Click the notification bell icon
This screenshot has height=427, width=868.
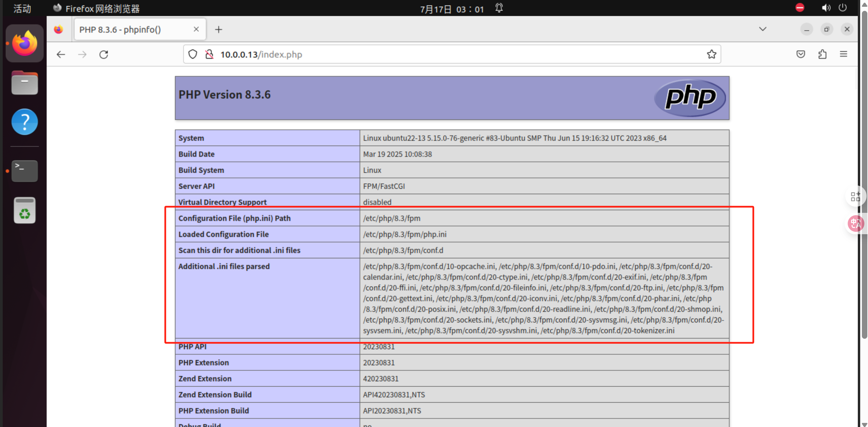pos(499,8)
